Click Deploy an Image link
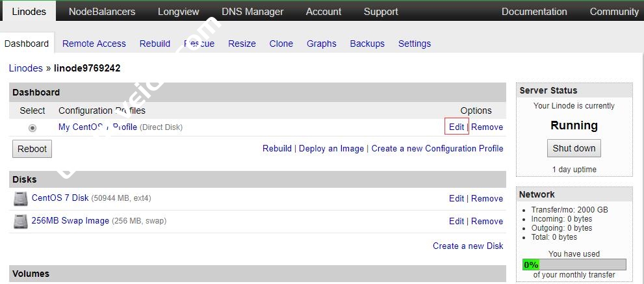The height and width of the screenshot is (284, 644). [331, 148]
